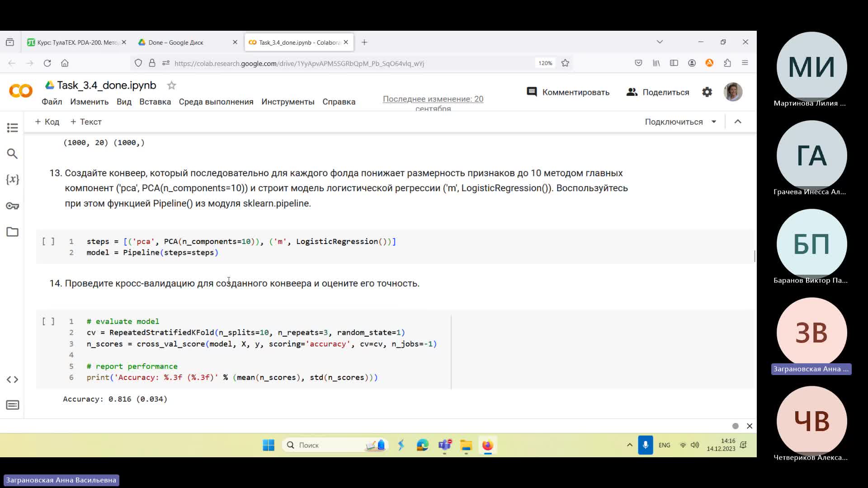Collapse the Colab header with chevron
868x488 pixels.
(x=738, y=122)
